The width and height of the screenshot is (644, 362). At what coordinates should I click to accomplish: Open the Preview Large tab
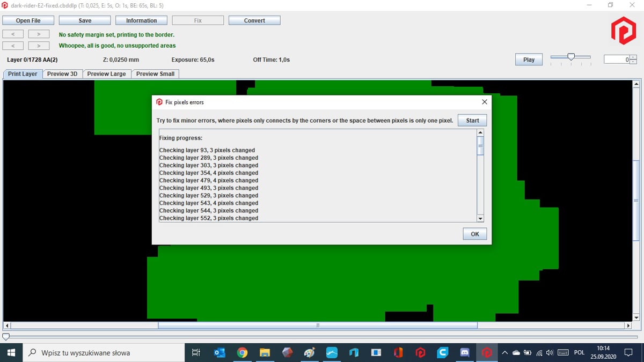(106, 74)
